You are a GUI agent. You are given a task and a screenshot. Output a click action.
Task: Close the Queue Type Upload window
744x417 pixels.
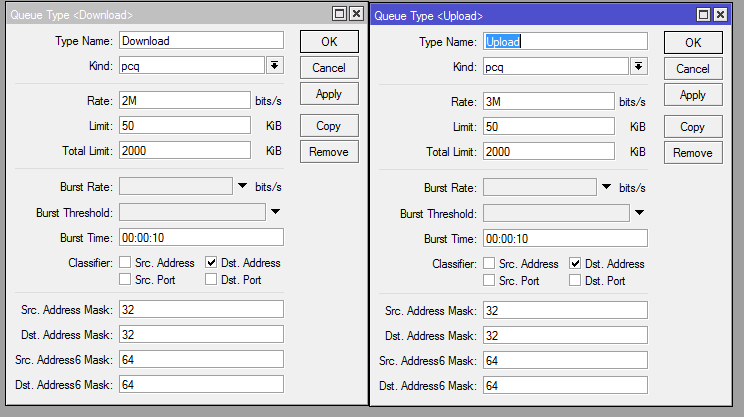(x=720, y=15)
